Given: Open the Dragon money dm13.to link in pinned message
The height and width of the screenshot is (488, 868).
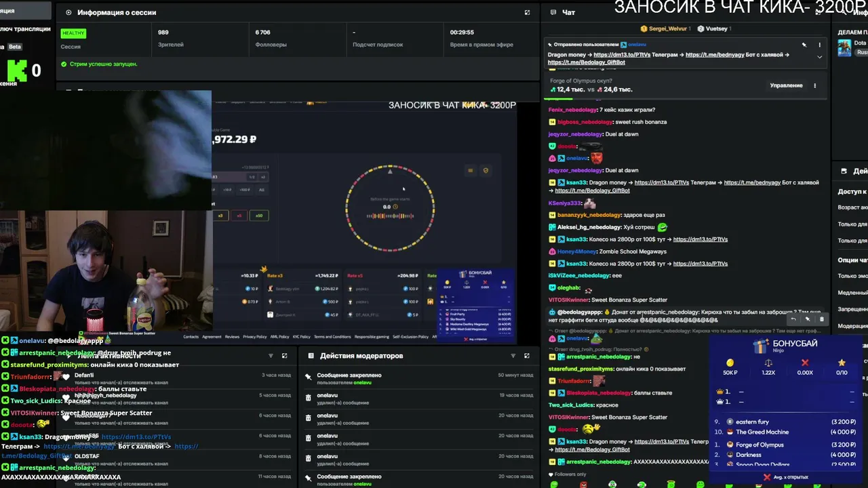Looking at the screenshot, I should point(621,55).
